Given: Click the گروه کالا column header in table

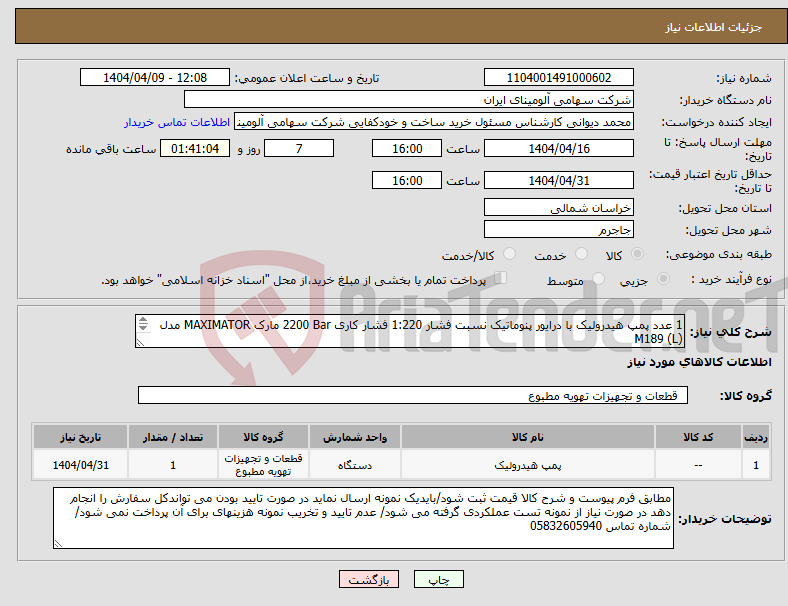Looking at the screenshot, I should point(263,437).
